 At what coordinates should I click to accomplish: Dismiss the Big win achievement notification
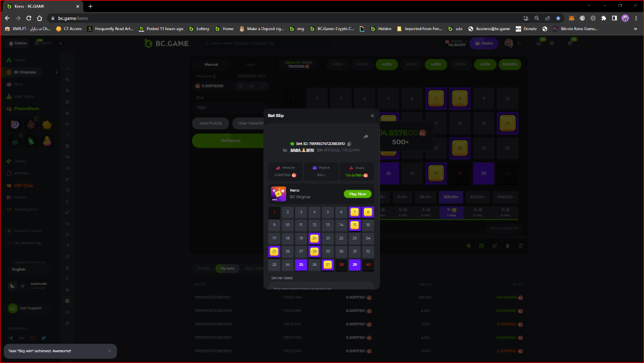coord(109,351)
